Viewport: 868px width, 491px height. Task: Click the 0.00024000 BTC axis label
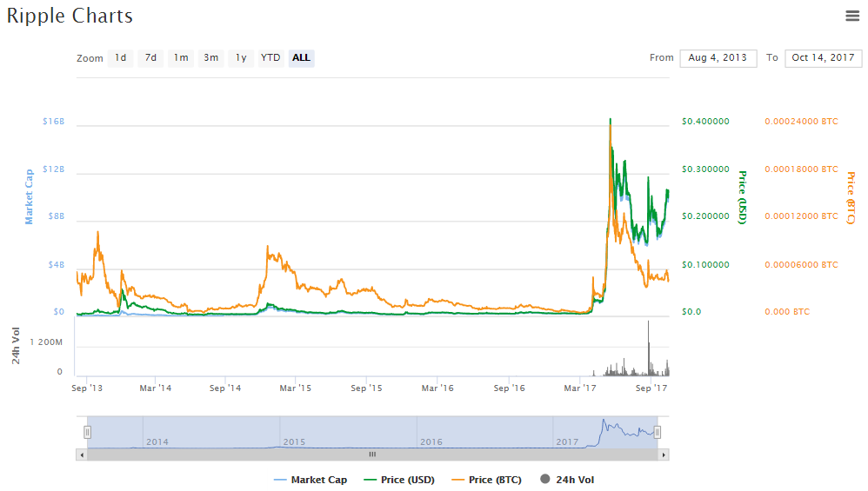[802, 122]
